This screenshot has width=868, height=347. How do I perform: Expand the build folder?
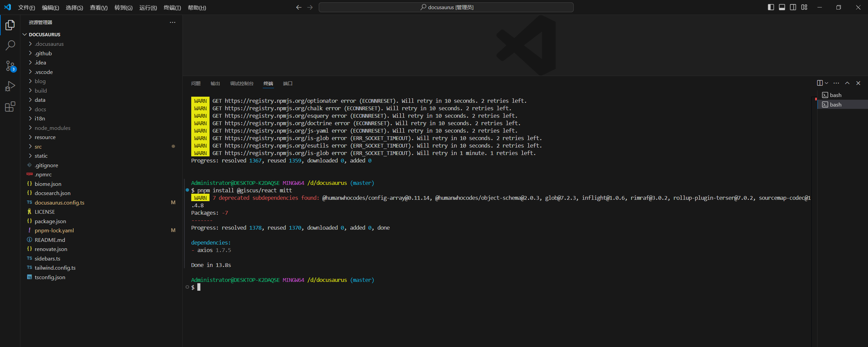pos(101,91)
